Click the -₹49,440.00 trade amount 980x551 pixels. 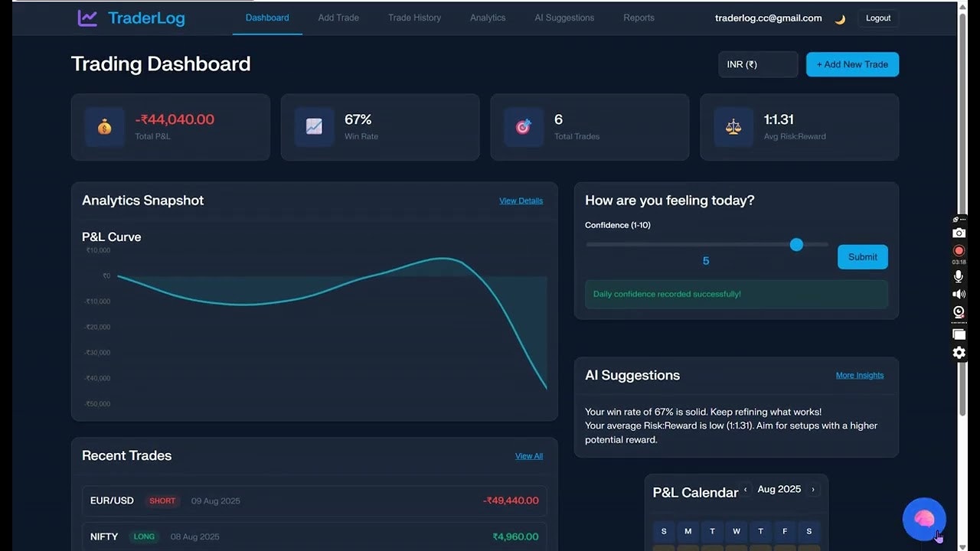[x=511, y=500]
